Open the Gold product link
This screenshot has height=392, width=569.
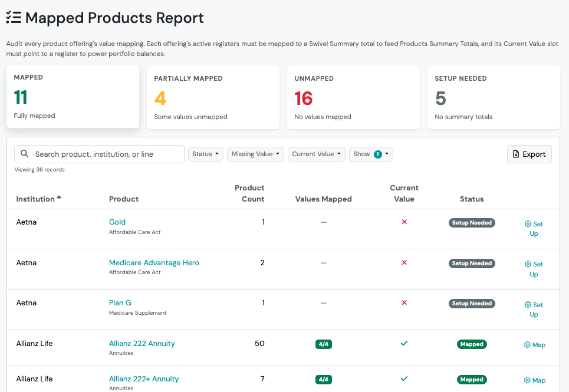[x=117, y=222]
